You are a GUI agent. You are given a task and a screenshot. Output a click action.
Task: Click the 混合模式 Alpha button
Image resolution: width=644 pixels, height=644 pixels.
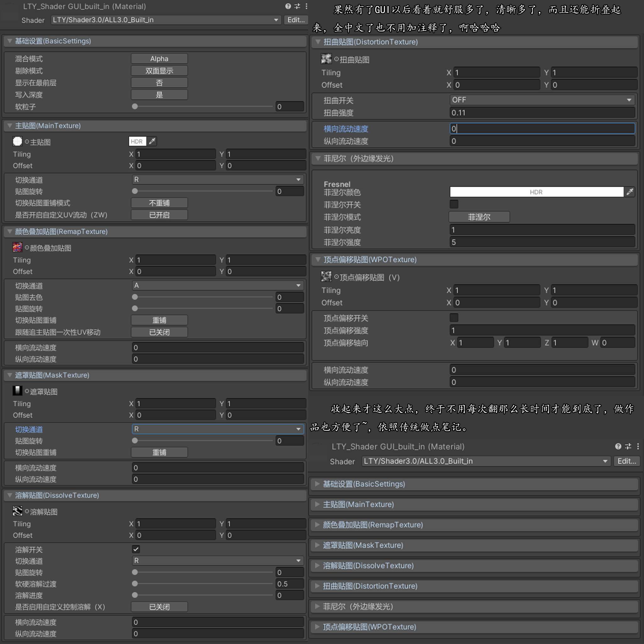point(159,59)
